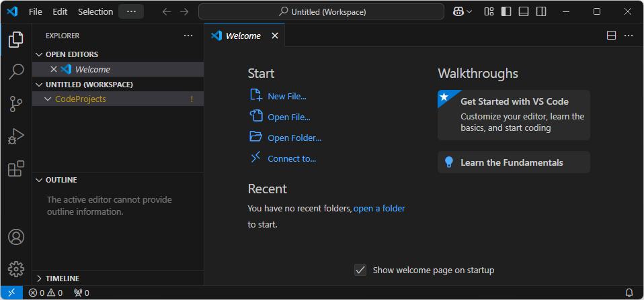Show more menus via title bar ellipsis
This screenshot has width=644, height=300.
pos(131,11)
